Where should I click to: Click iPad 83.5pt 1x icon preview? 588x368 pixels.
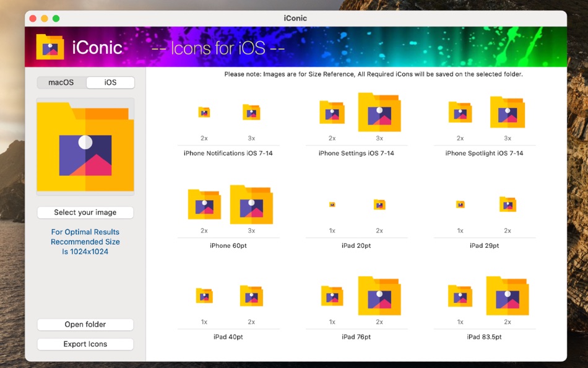point(460,296)
